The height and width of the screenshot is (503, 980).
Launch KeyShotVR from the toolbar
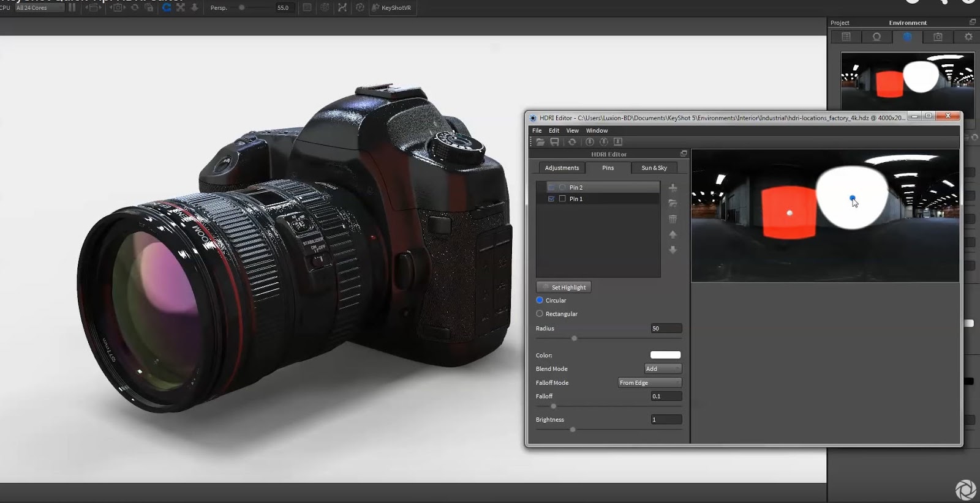click(x=391, y=7)
